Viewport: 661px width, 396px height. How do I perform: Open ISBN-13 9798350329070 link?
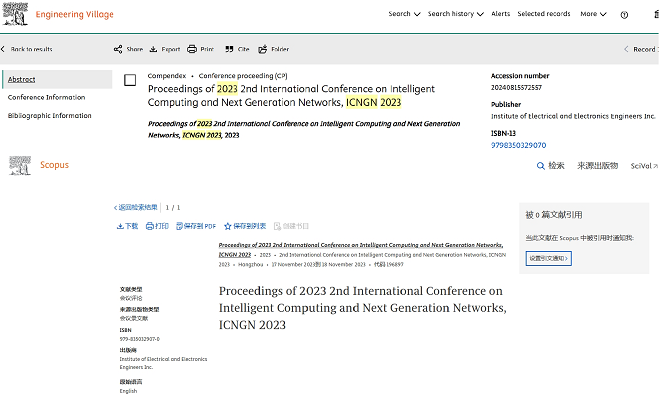518,145
